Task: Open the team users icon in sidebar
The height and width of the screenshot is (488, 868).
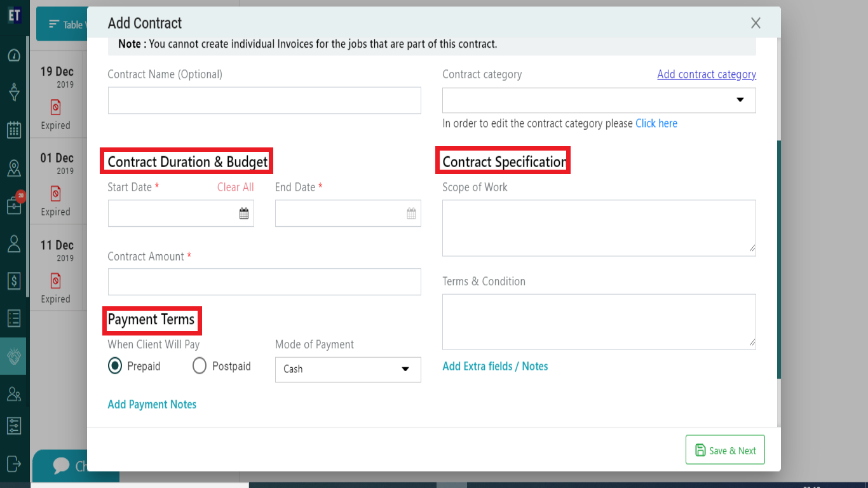Action: pyautogui.click(x=14, y=394)
